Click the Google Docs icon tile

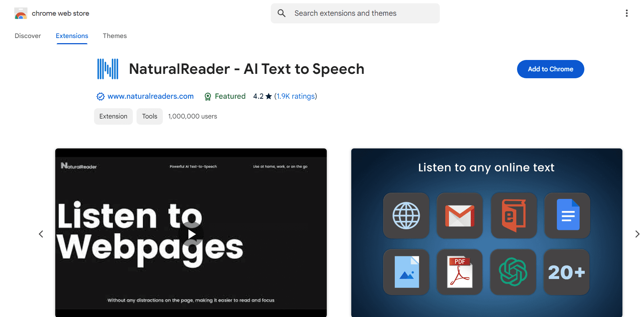pyautogui.click(x=567, y=216)
